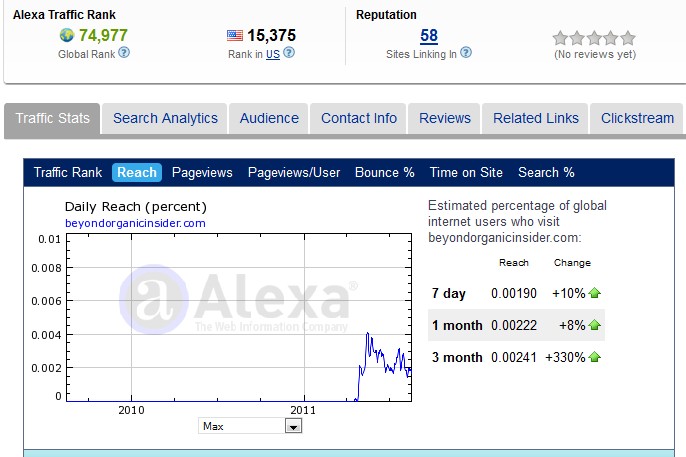686x457 pixels.
Task: Click the US link in Rank in US
Action: click(273, 54)
